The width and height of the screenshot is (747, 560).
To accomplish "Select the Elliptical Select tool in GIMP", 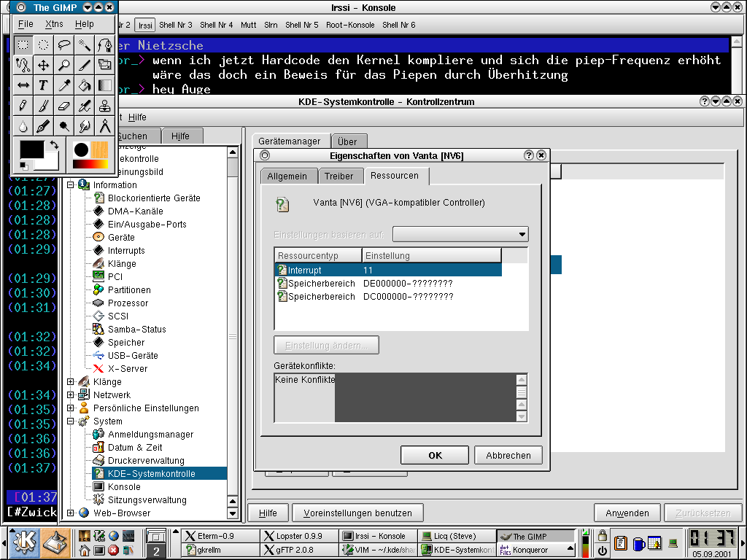I will [43, 44].
